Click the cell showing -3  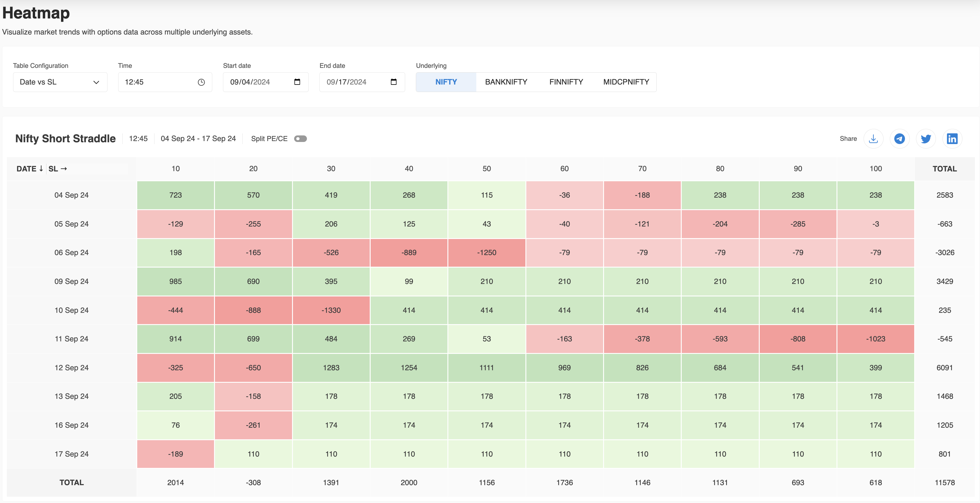(x=876, y=224)
